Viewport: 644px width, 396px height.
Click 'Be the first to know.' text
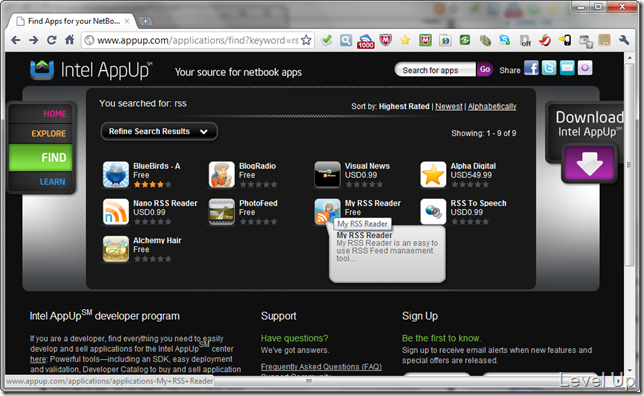[441, 338]
